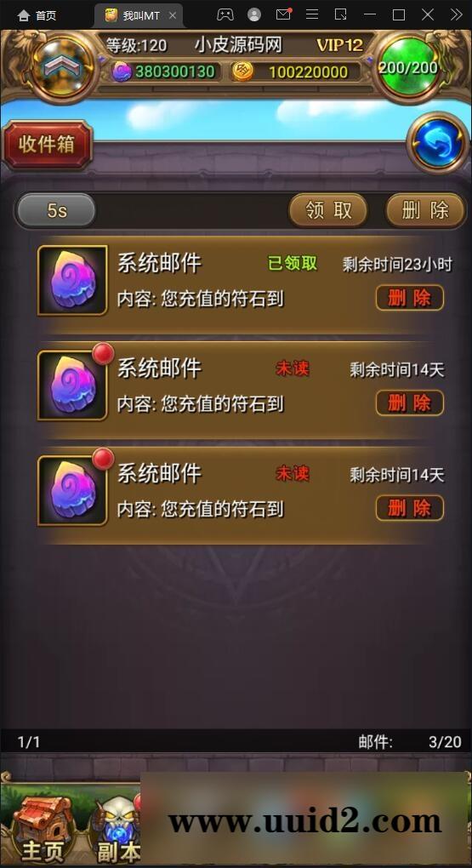Go to 主页 main page menu
Viewport: 472px width, 868px height.
point(43,824)
